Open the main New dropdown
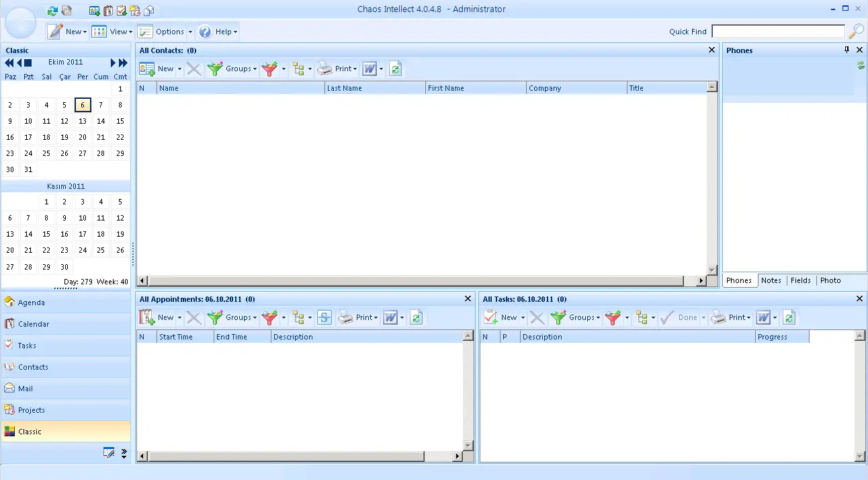Screen dimensions: 868x480 [x=67, y=31]
